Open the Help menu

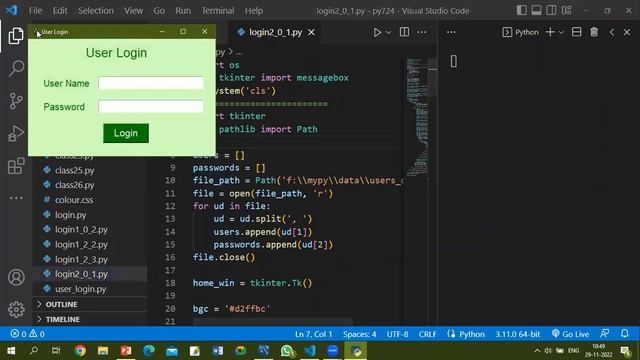tap(254, 11)
